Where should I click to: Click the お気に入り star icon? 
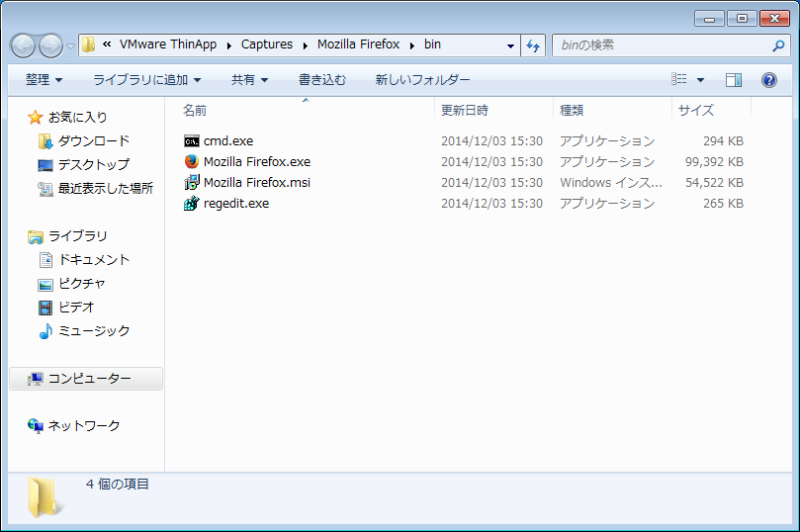tap(36, 118)
